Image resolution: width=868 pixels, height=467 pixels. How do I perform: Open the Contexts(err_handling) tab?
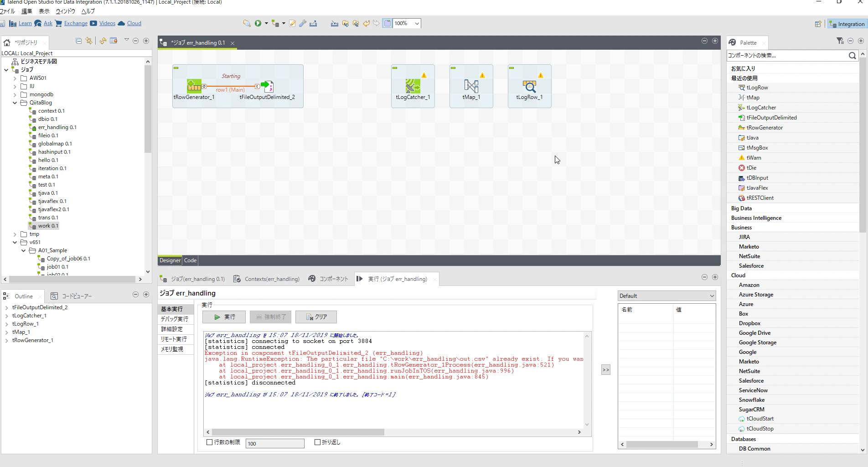click(267, 279)
